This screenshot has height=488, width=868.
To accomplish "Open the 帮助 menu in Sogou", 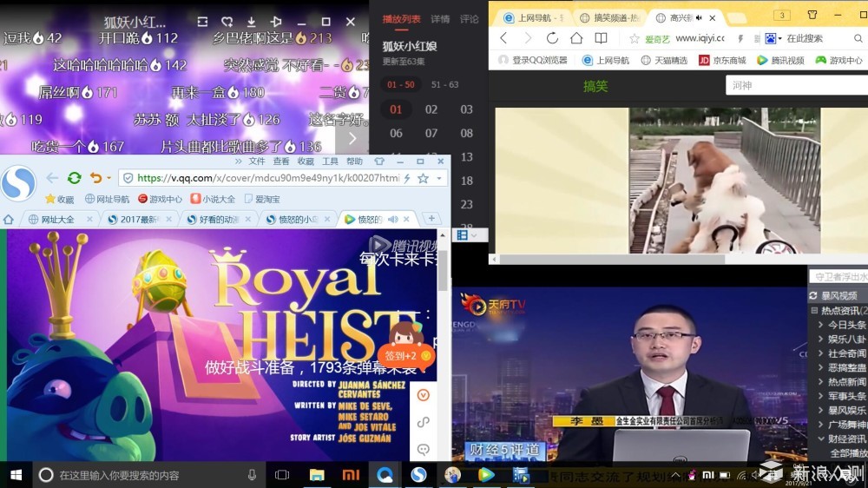I will click(x=354, y=162).
